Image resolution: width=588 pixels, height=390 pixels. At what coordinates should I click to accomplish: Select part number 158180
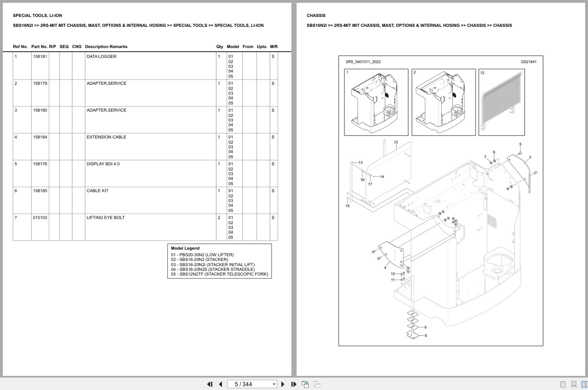pyautogui.click(x=40, y=110)
